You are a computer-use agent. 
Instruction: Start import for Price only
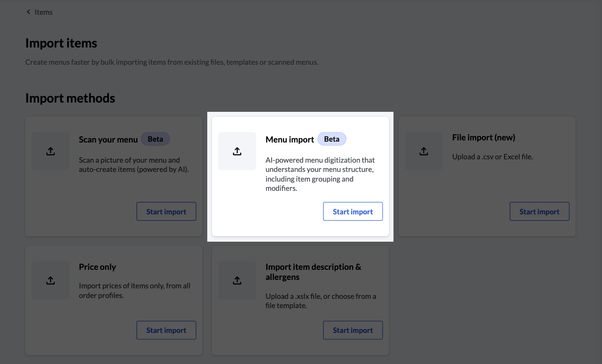166,330
